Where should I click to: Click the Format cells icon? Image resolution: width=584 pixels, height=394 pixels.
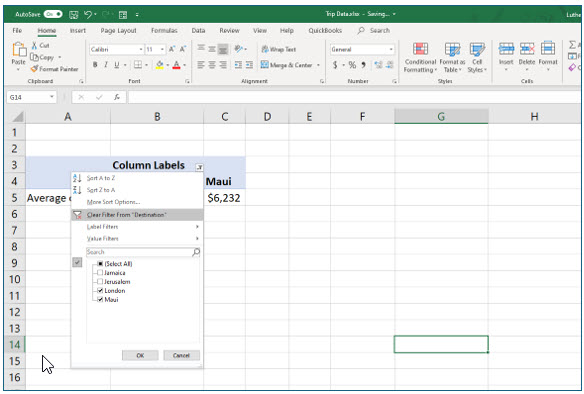tap(548, 49)
